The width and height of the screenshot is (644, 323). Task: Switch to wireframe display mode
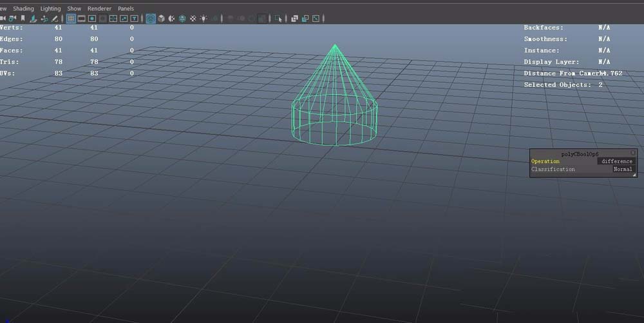pos(151,19)
